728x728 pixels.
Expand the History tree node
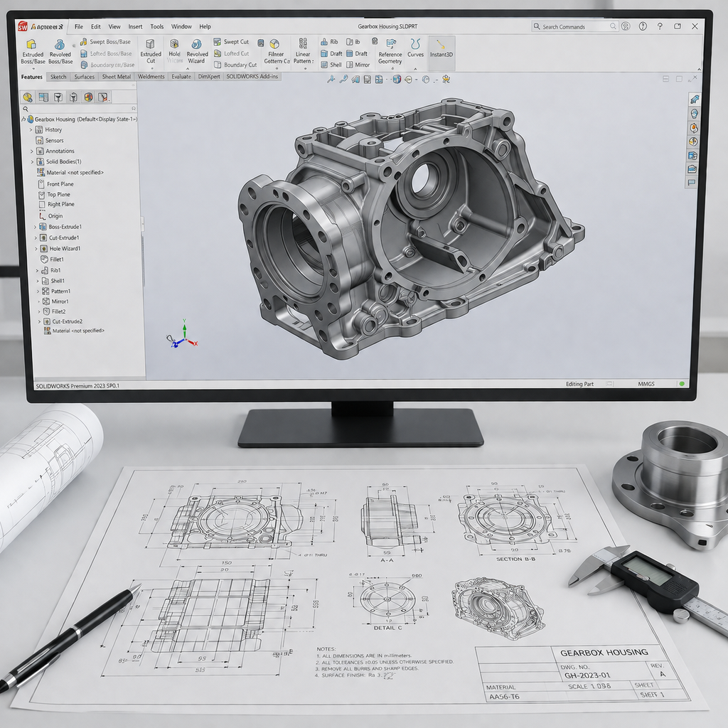(x=31, y=130)
